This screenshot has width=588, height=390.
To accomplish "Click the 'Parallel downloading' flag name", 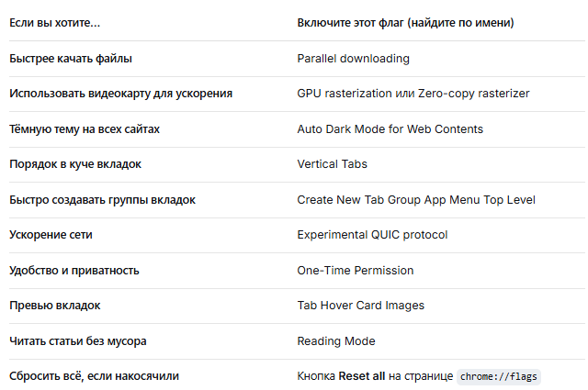I will (353, 59).
